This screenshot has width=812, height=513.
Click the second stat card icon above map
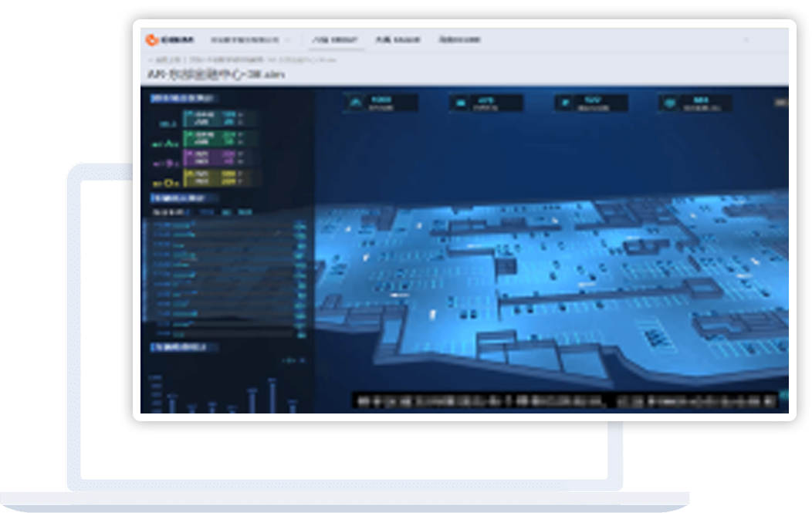coord(461,103)
